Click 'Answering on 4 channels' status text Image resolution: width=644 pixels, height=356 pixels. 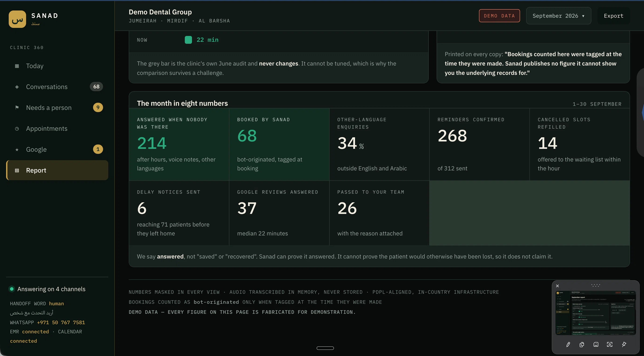[x=51, y=289]
